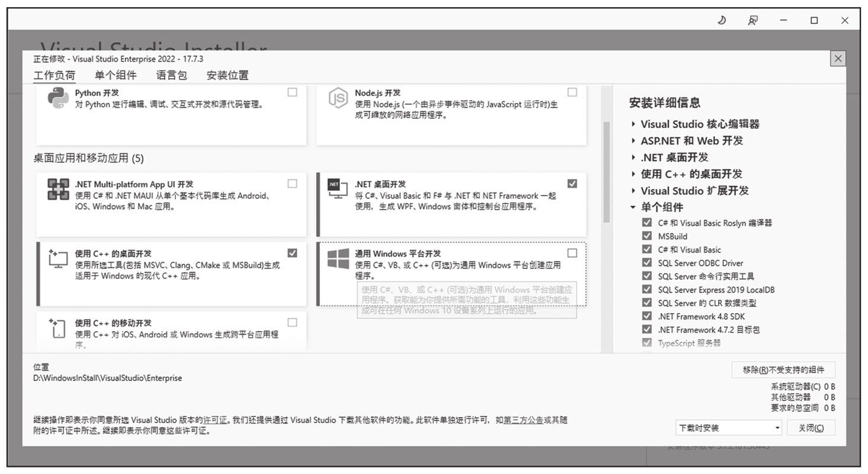The width and height of the screenshot is (868, 474).
Task: Click the 安装详细信息 heading
Action: pos(665,103)
